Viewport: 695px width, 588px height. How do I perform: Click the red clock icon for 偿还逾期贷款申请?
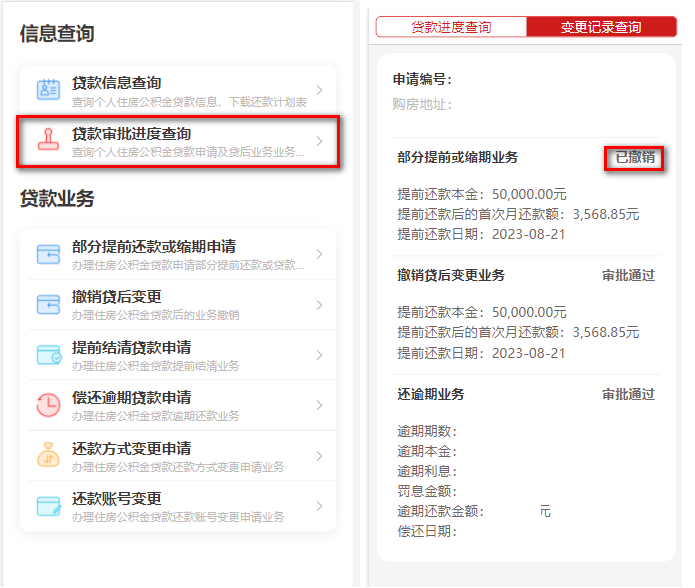[x=48, y=405]
